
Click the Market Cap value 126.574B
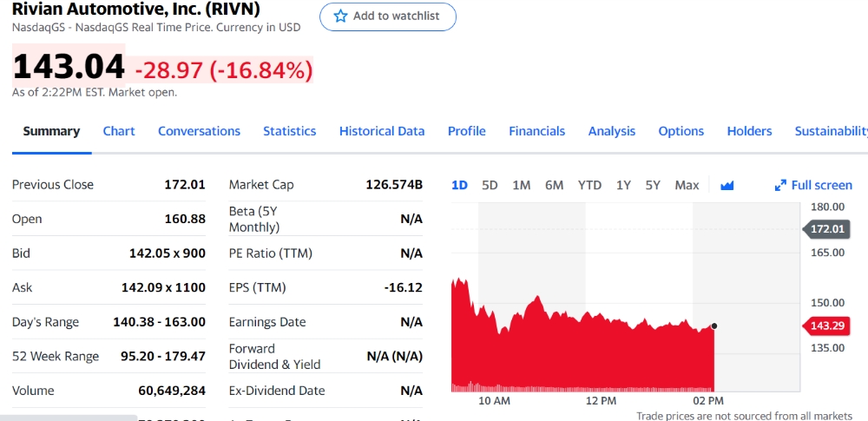[394, 185]
